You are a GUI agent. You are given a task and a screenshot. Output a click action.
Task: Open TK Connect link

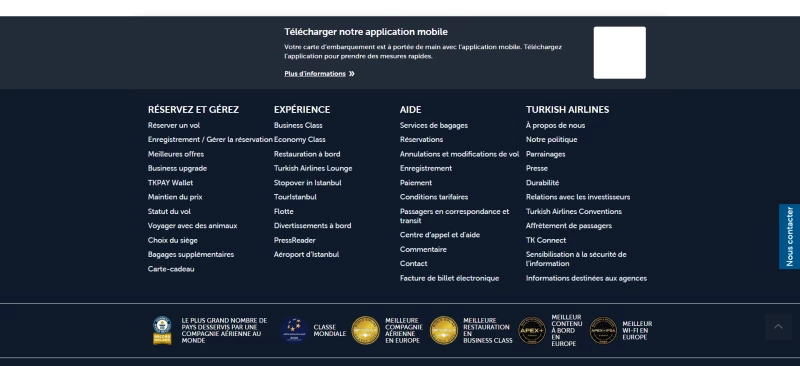pyautogui.click(x=546, y=240)
